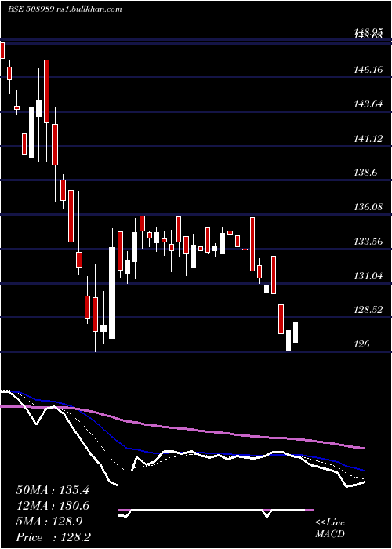
Task: Click the 12MA : 130.6 readout
Action: tap(53, 506)
